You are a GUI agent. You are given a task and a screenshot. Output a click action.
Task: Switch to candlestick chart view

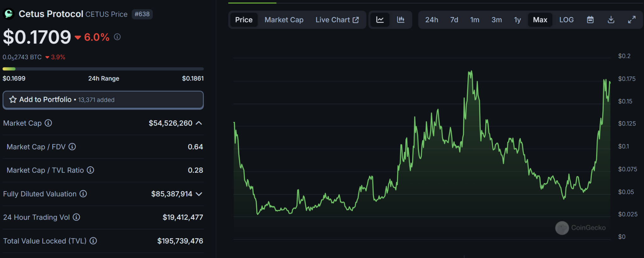pyautogui.click(x=401, y=20)
